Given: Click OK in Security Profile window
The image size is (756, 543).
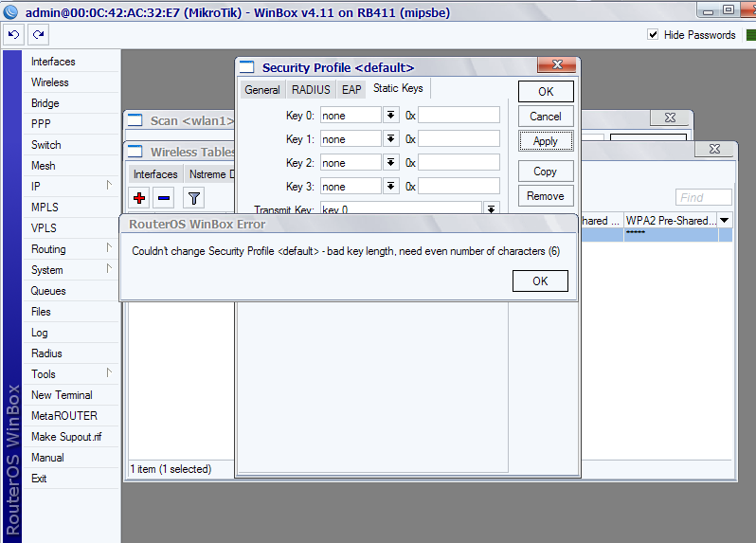Looking at the screenshot, I should pyautogui.click(x=546, y=92).
